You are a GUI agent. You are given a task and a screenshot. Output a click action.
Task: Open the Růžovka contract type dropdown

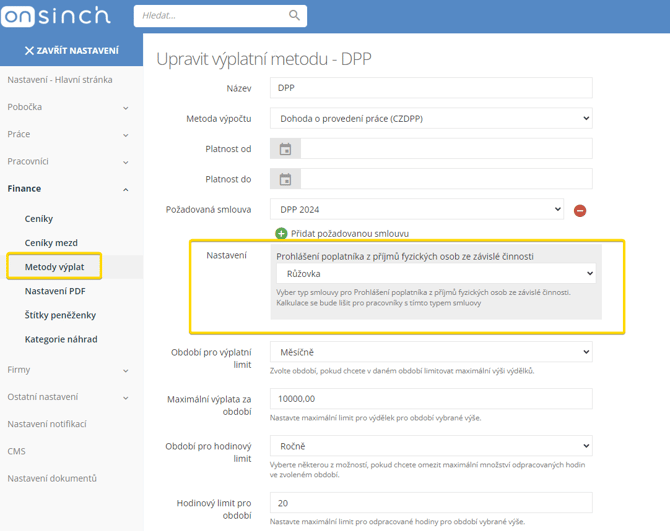[435, 273]
